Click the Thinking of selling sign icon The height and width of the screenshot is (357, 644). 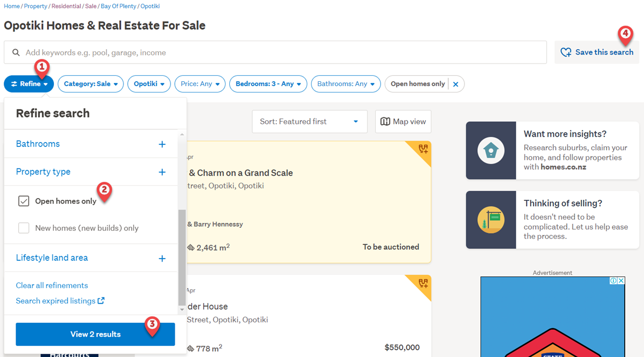(491, 220)
